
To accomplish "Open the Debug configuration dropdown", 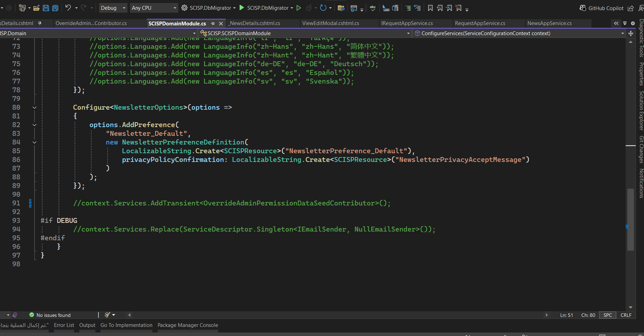I will [x=113, y=8].
